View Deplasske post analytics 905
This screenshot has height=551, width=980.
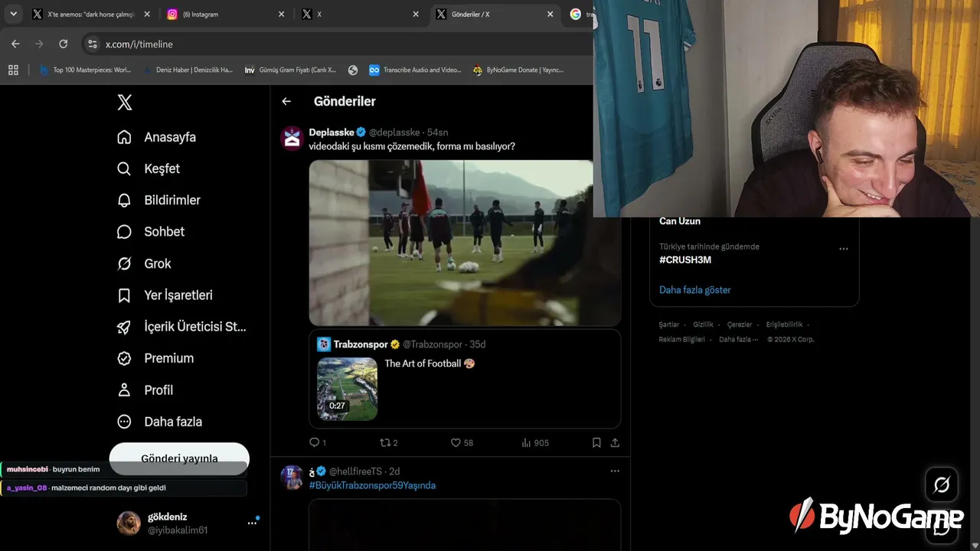click(535, 442)
